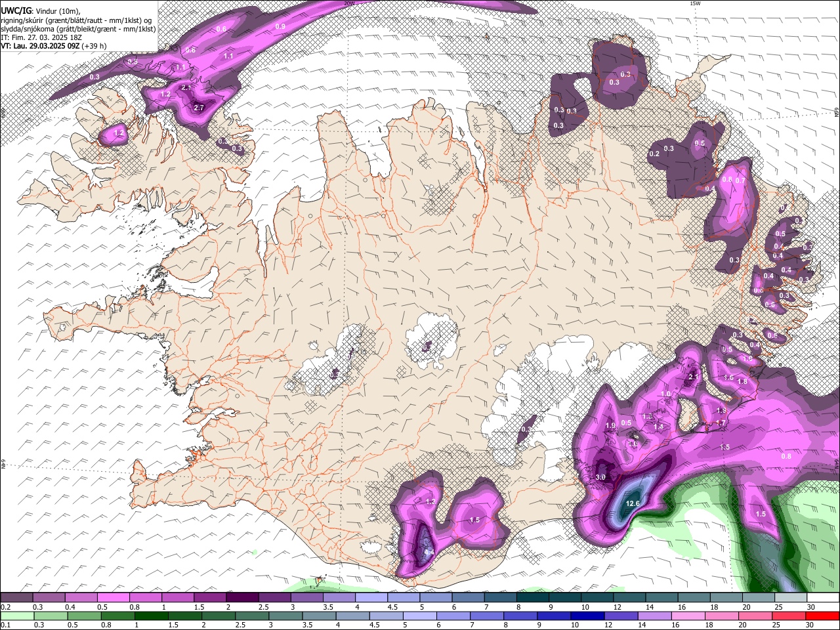The width and height of the screenshot is (840, 630).
Task: Click the 2.7 value in the northwest
Action: (x=199, y=107)
